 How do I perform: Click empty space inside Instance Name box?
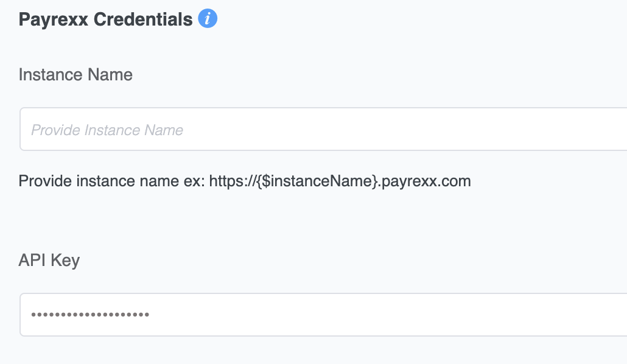400,129
